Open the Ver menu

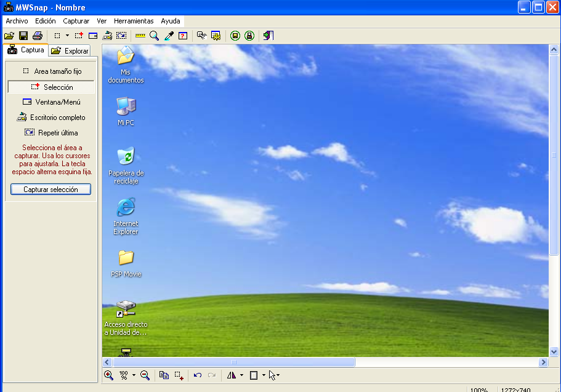click(102, 21)
